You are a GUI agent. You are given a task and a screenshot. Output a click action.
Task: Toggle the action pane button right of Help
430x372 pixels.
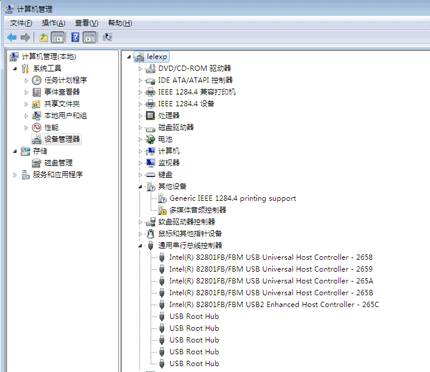click(x=90, y=37)
